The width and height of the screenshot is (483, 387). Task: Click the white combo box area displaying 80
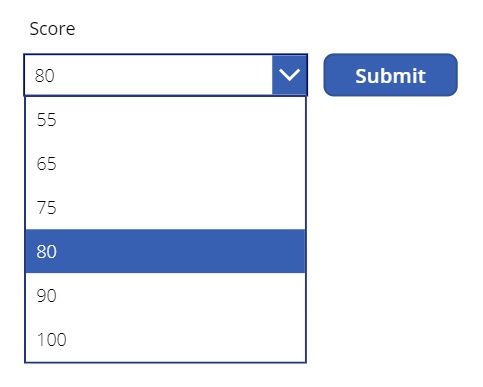148,75
